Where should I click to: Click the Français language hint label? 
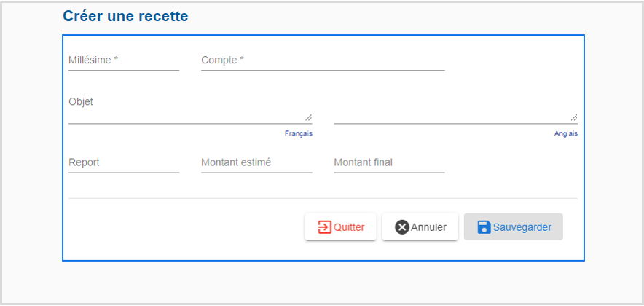pos(298,133)
